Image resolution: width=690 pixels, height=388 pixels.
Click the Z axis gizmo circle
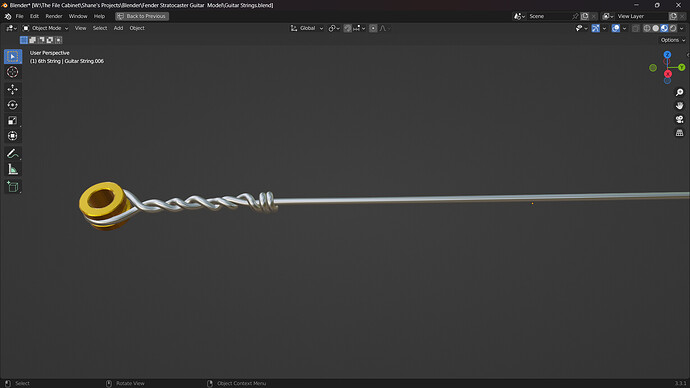668,55
